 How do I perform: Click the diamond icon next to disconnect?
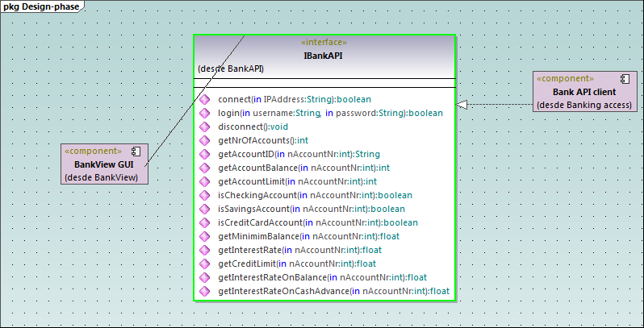point(204,127)
